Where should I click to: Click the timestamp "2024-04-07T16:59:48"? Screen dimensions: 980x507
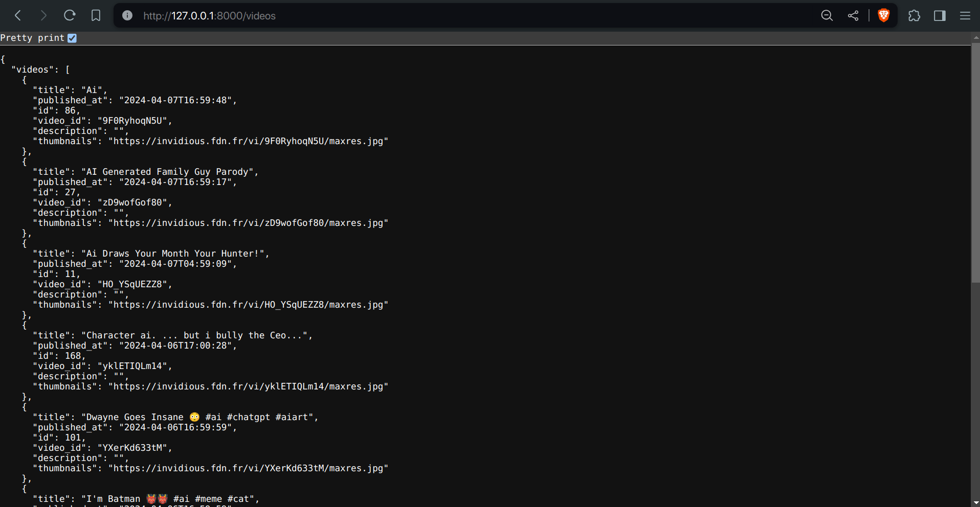point(175,100)
